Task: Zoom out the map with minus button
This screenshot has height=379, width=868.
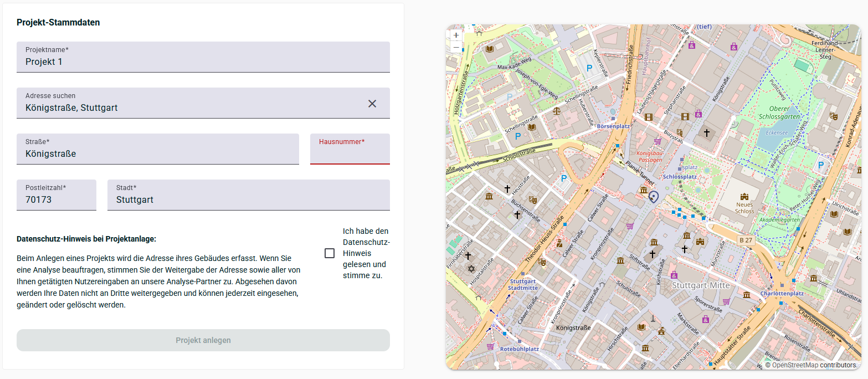Action: 456,47
